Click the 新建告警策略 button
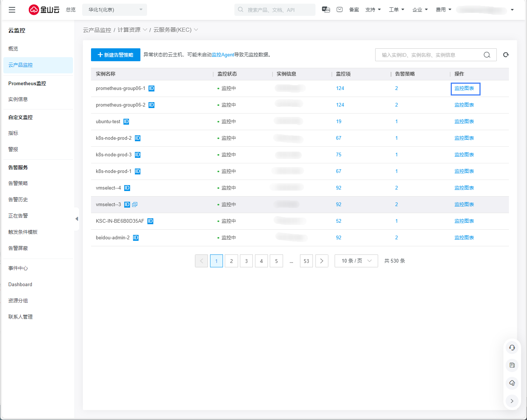Image resolution: width=527 pixels, height=420 pixels. coord(115,55)
